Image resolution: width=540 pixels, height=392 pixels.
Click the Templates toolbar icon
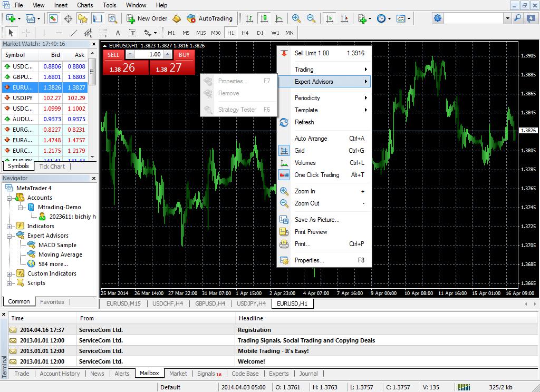pos(401,18)
